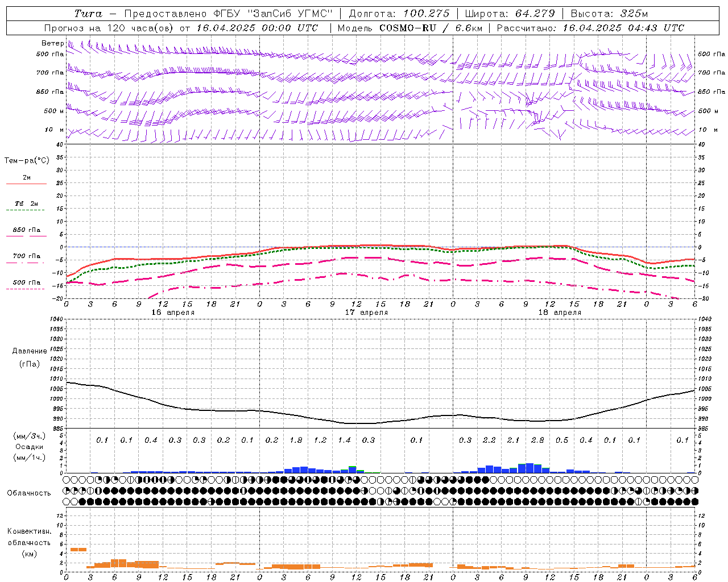Click the "Тем-ра(°C)" panel label

click(x=27, y=161)
